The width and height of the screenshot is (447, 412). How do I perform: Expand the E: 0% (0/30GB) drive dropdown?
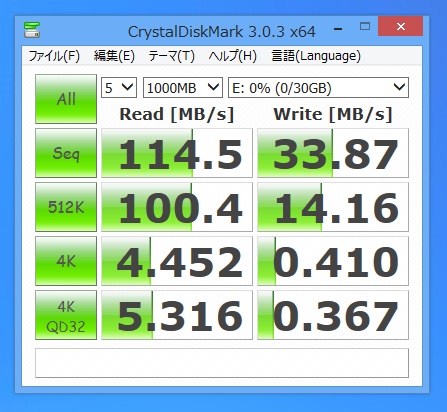pyautogui.click(x=318, y=88)
